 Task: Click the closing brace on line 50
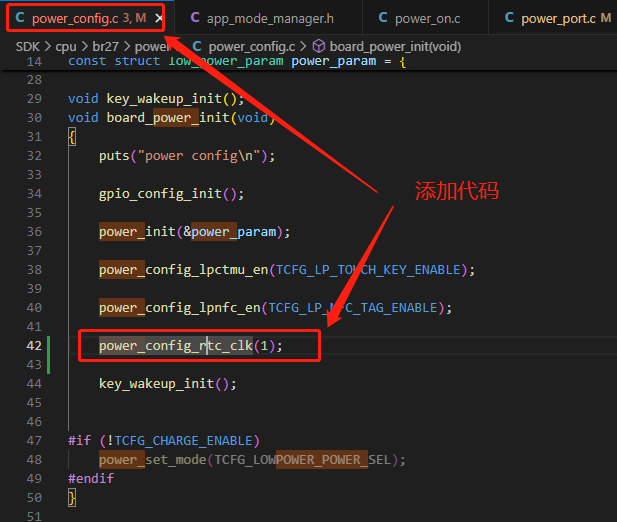pyautogui.click(x=72, y=498)
